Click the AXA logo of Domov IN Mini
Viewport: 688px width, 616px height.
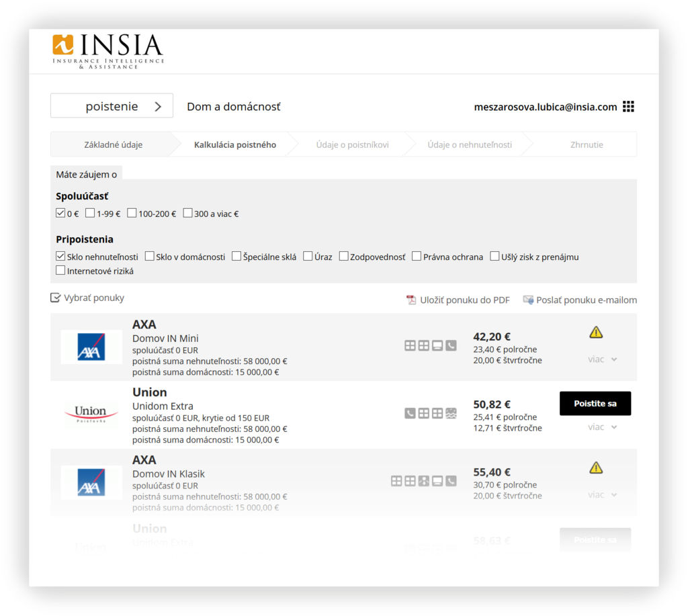pos(91,347)
